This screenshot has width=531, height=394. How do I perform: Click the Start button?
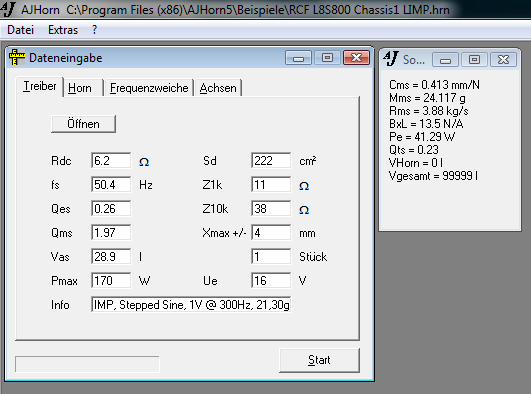tap(319, 360)
